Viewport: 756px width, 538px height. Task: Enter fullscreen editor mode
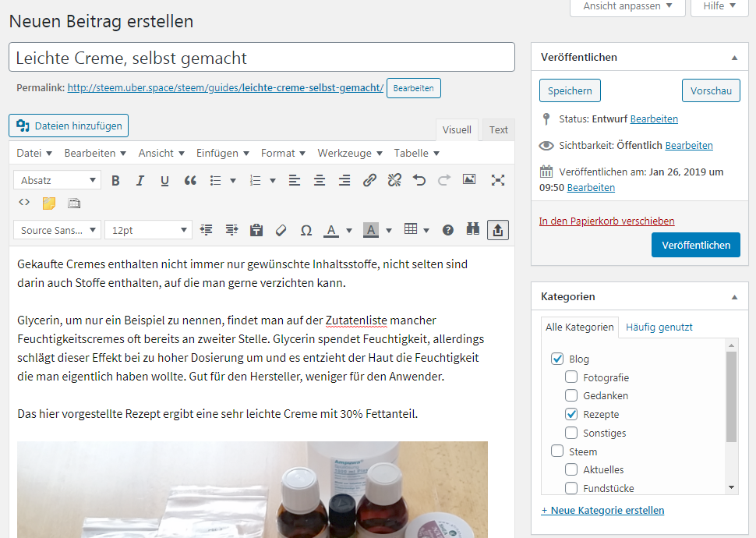(498, 180)
